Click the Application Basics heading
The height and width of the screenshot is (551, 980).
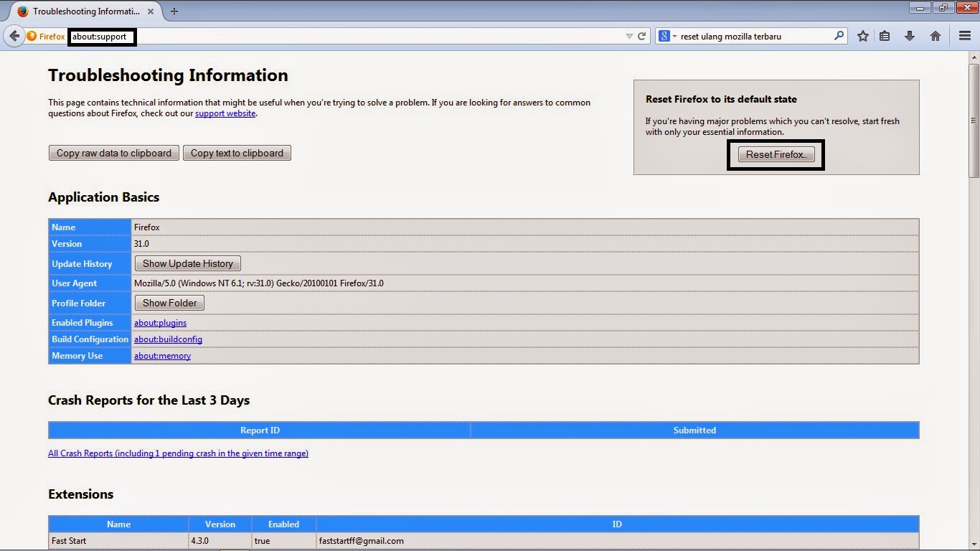pyautogui.click(x=104, y=197)
